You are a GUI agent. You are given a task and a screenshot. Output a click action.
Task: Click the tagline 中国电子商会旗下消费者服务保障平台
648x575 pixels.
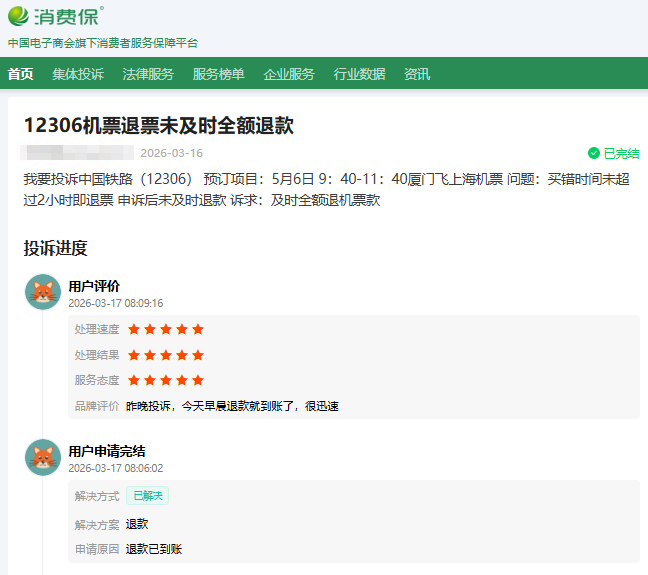pos(103,43)
